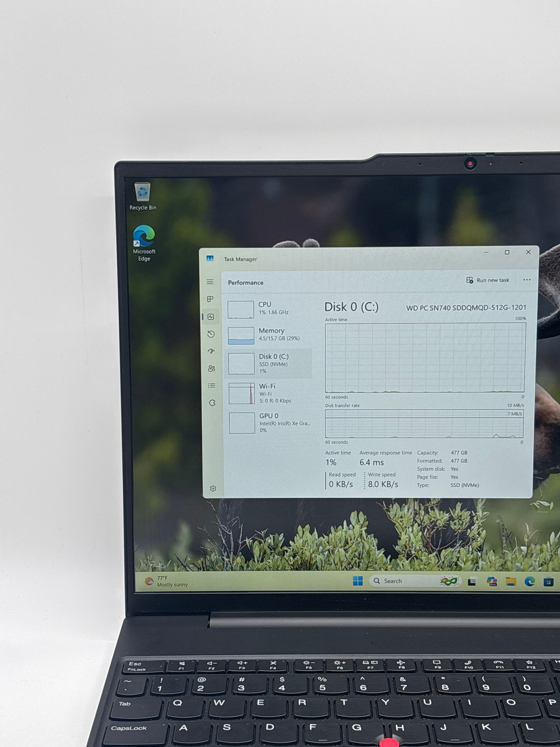Select the GPU 0 performance item
The image size is (560, 747).
[269, 423]
